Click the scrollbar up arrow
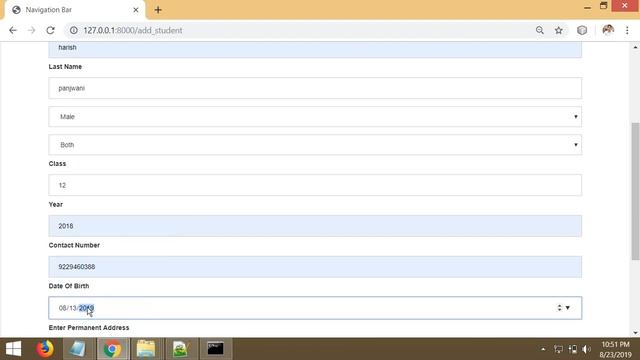The image size is (640, 360). coord(635,47)
